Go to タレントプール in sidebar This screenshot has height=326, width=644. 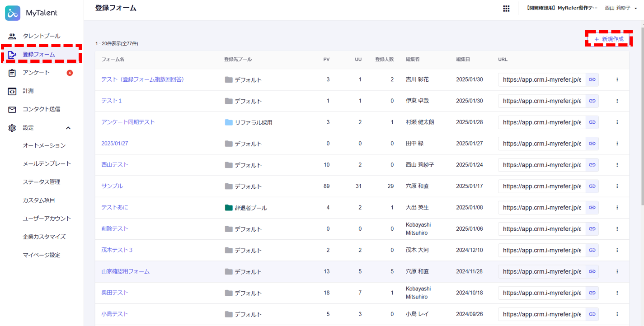[x=41, y=36]
